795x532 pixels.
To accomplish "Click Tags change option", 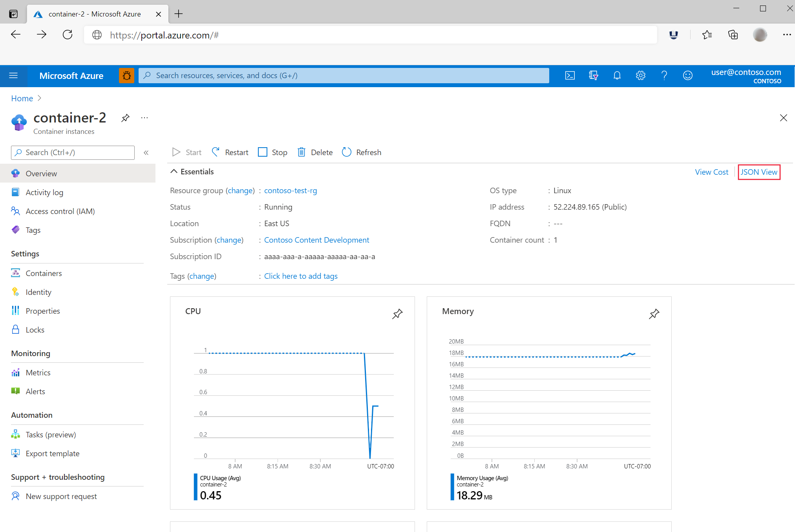I will click(x=201, y=276).
